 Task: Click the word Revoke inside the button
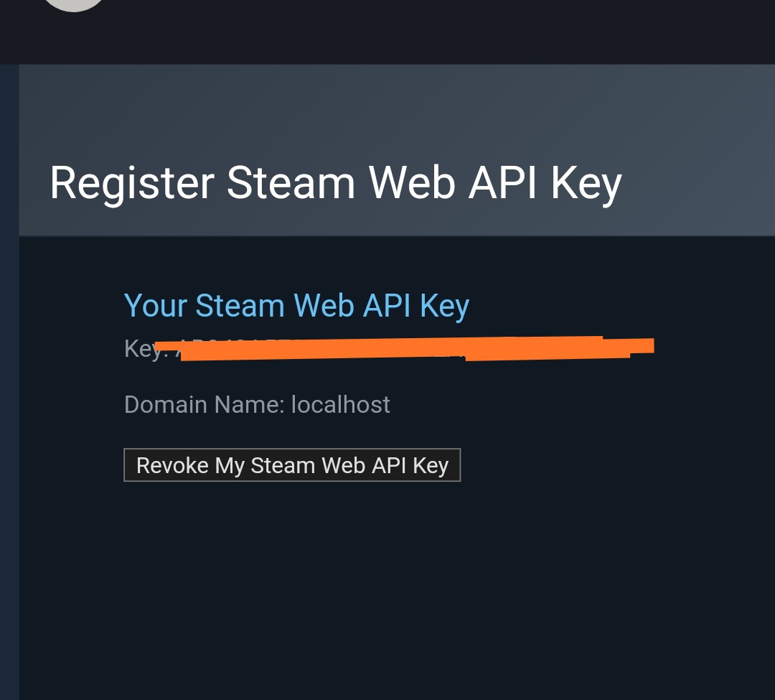point(172,465)
